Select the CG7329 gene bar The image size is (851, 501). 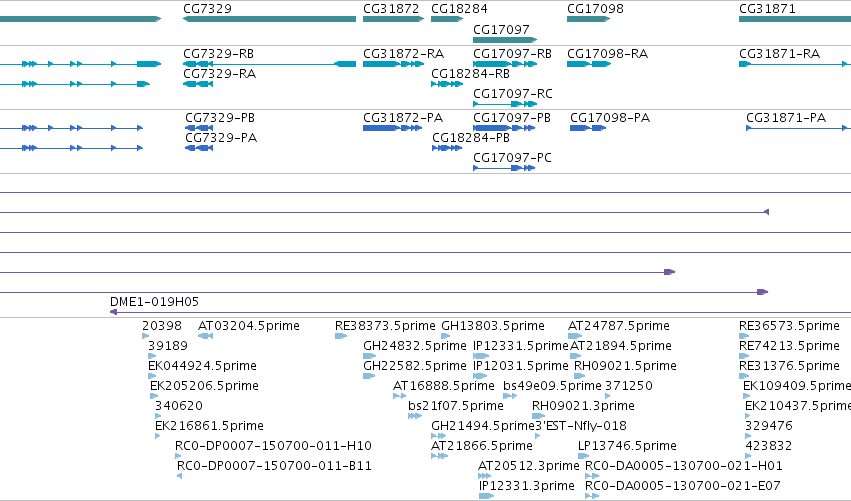coord(269,19)
